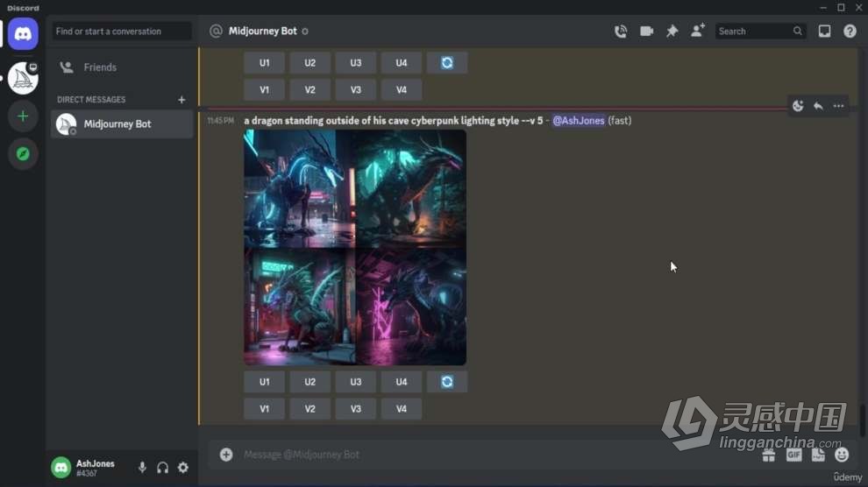This screenshot has height=487, width=868.
Task: Click U4 in the upper message
Action: pyautogui.click(x=402, y=63)
